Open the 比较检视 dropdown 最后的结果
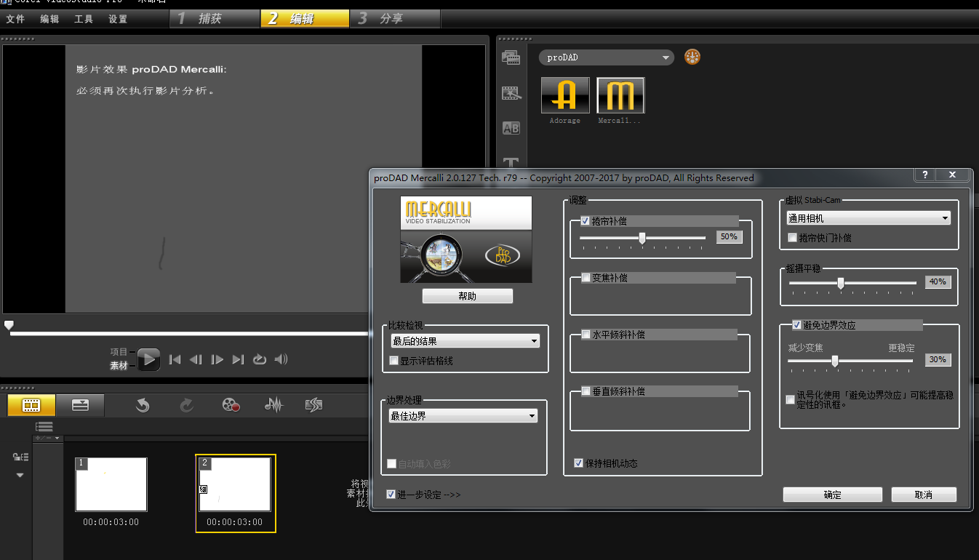The height and width of the screenshot is (560, 979). tap(465, 340)
